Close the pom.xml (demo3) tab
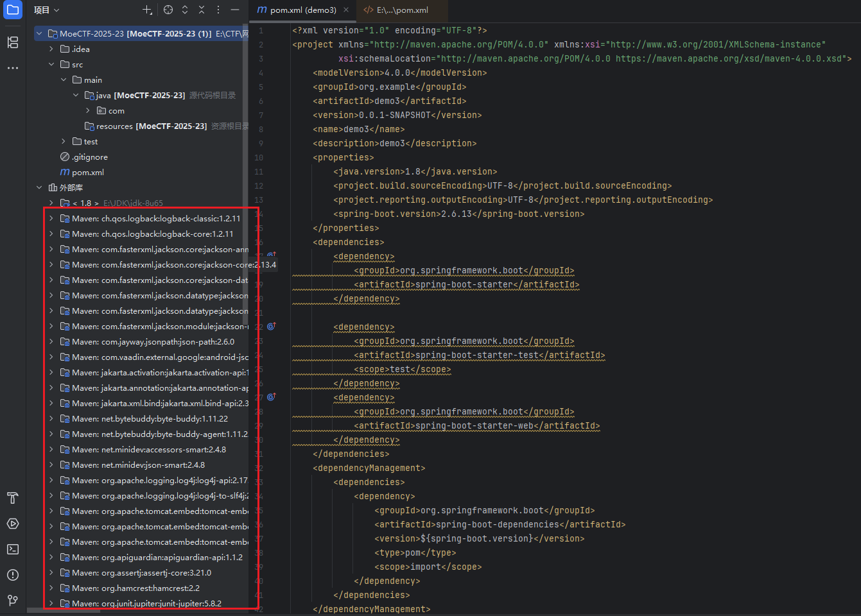Screen dimensions: 861x616 (346, 10)
